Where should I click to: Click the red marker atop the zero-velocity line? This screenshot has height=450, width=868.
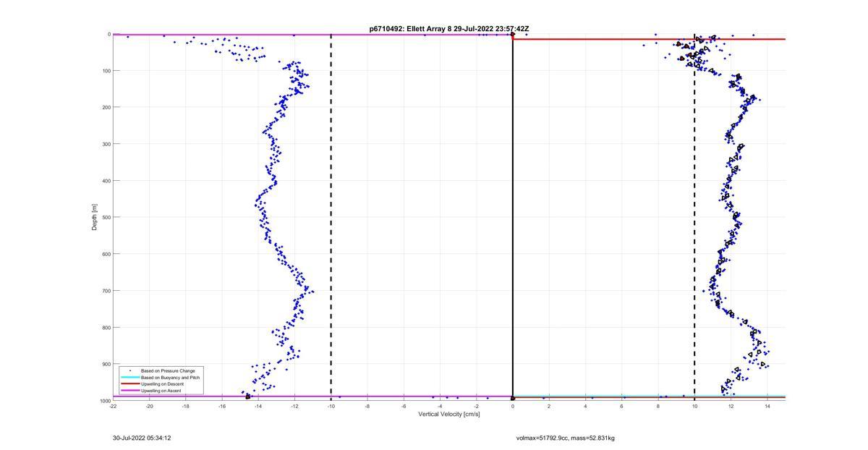513,34
